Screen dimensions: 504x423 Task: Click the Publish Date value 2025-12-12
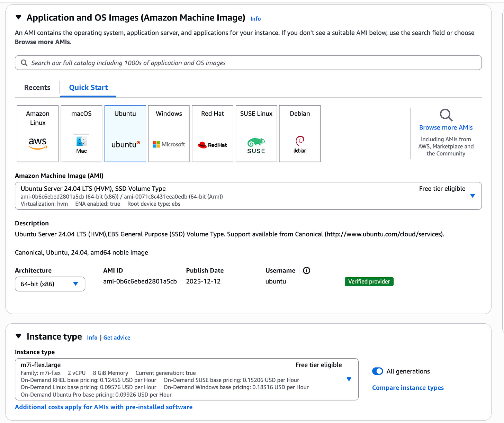click(x=203, y=281)
